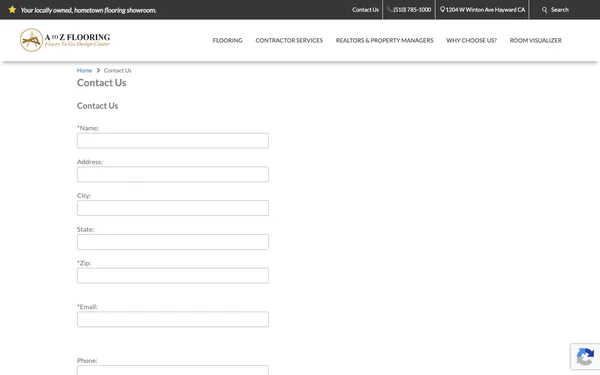Focus the Name input field
Image resolution: width=600 pixels, height=375 pixels.
[173, 141]
